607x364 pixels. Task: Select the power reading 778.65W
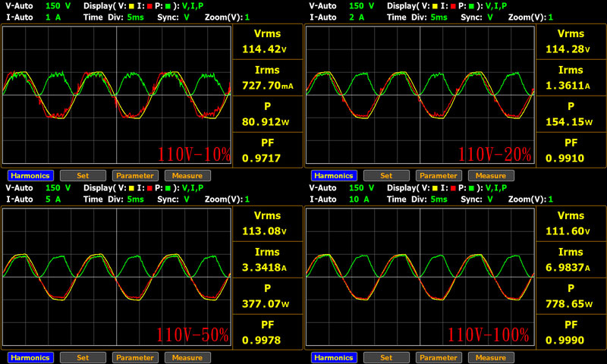pyautogui.click(x=569, y=303)
